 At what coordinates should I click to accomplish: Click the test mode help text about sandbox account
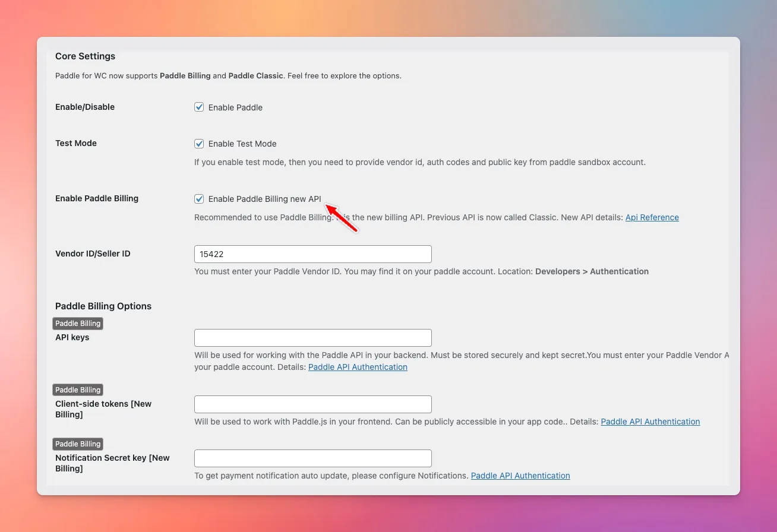click(x=419, y=162)
